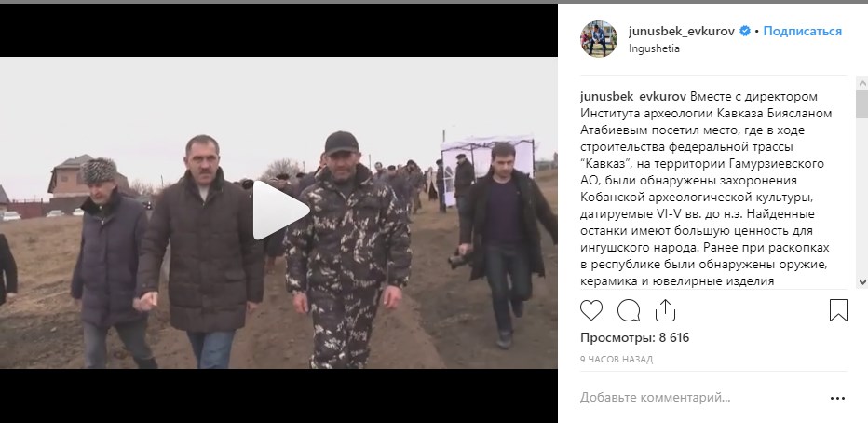Image resolution: width=868 pixels, height=423 pixels.
Task: Open the Ingushetia location link
Action: point(654,48)
